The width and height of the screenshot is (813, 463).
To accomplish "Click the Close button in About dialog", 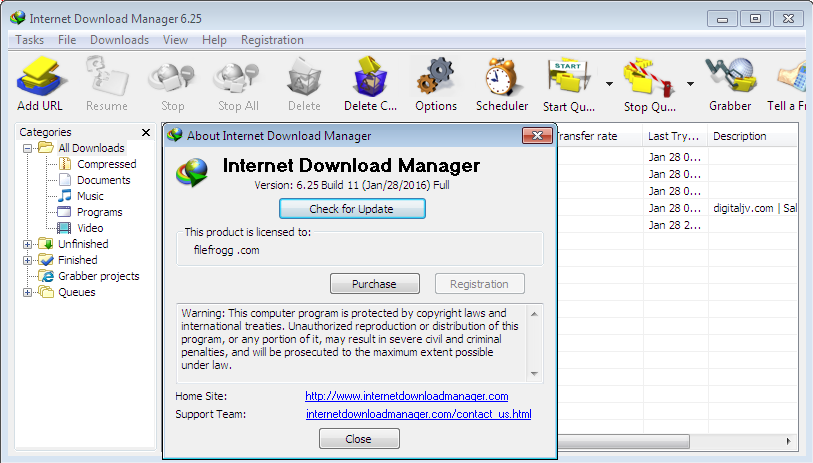I will click(x=359, y=439).
